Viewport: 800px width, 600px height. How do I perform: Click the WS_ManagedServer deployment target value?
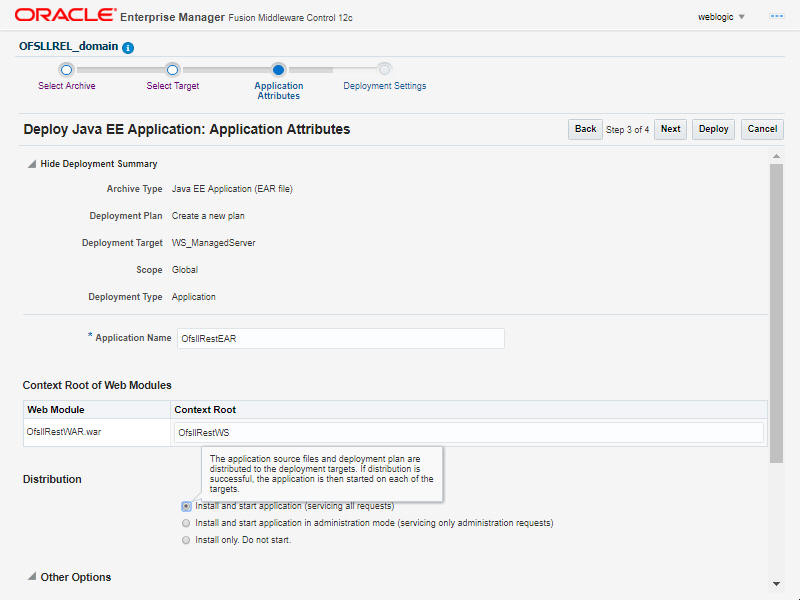click(x=213, y=243)
